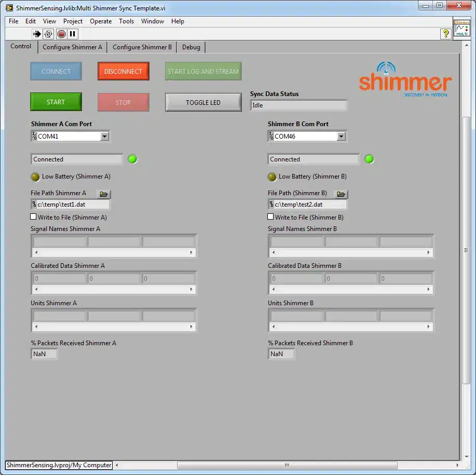Click ShimmerSensing.lvproj/My Computer status label
476x475 pixels.
[59, 465]
